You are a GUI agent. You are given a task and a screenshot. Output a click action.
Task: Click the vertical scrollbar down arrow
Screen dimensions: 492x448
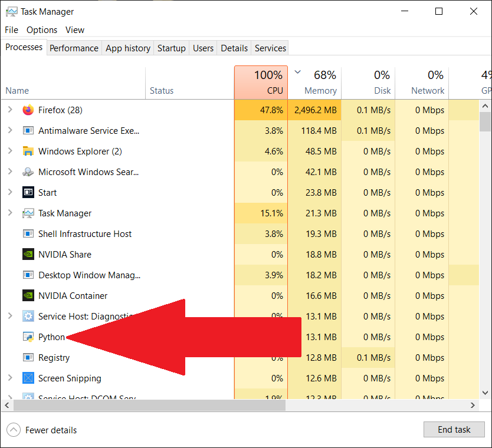coord(485,393)
